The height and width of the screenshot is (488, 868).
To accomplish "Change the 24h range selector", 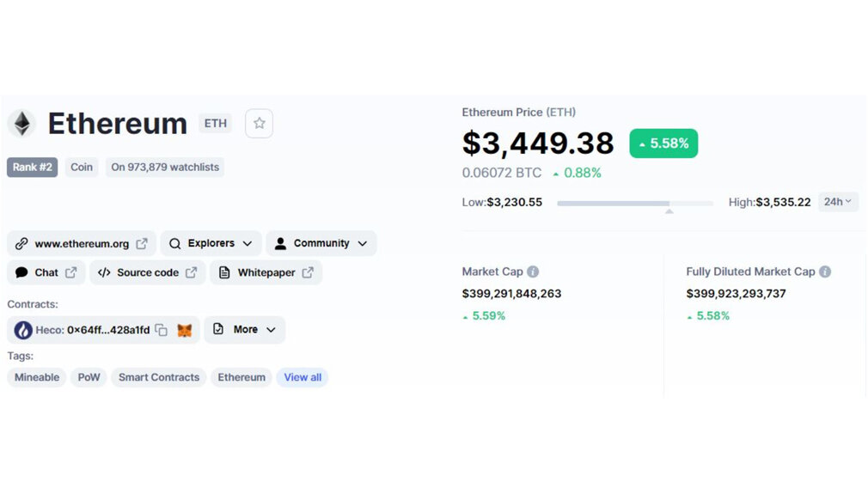I will point(838,202).
